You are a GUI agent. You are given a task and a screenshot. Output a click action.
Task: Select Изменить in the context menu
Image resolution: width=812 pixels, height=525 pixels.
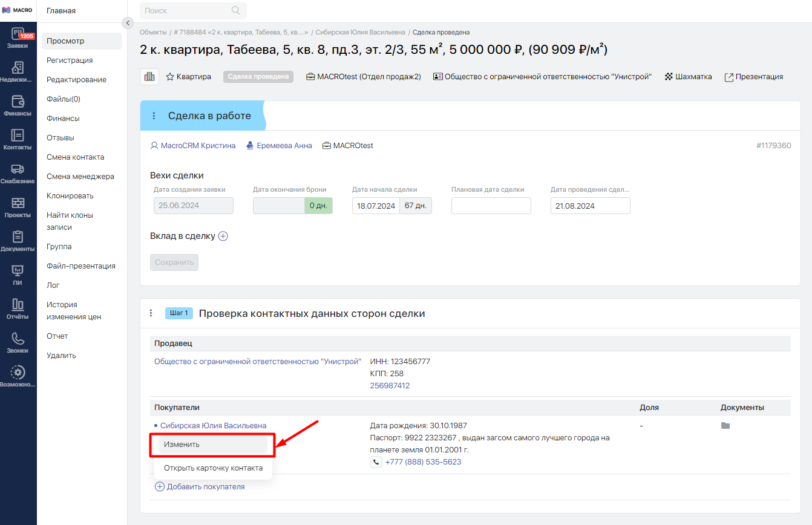coord(212,445)
